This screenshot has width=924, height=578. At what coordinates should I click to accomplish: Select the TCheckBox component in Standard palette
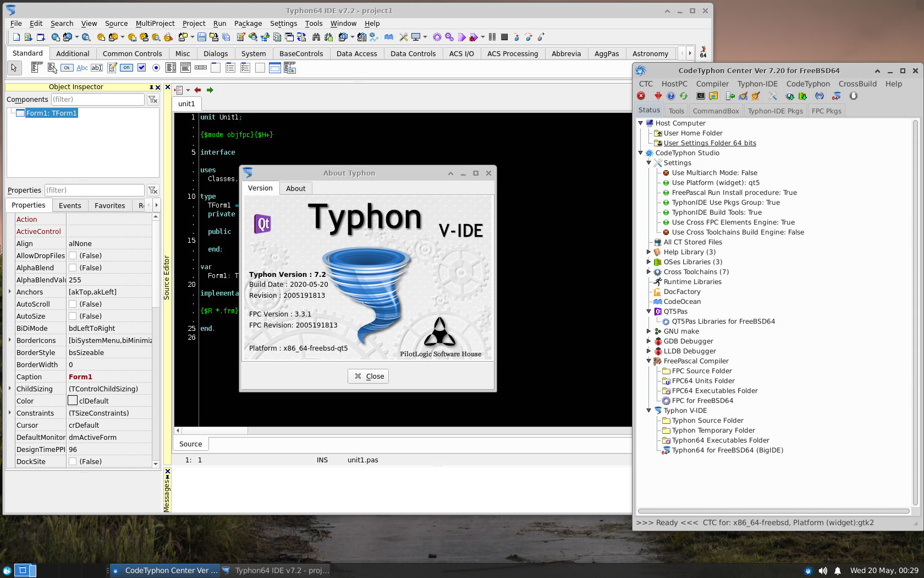[x=141, y=68]
